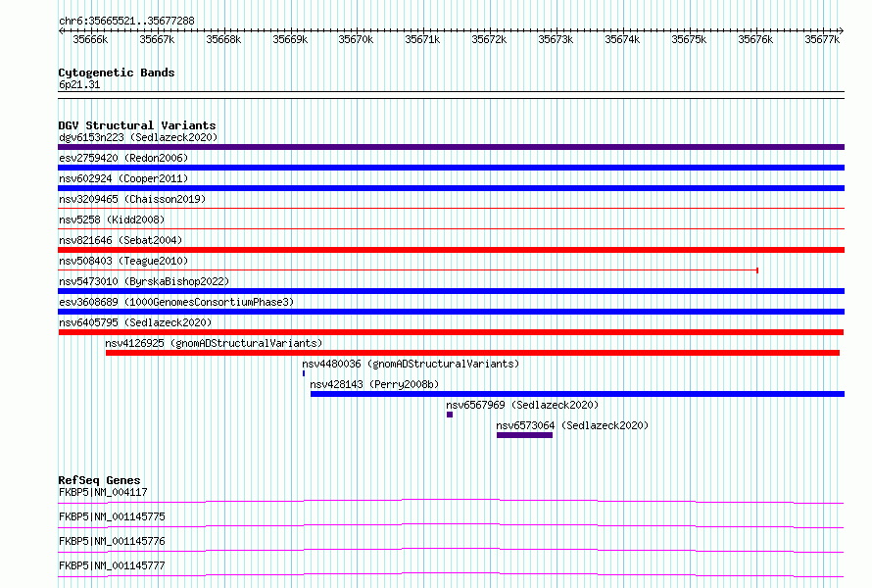872x588 pixels.
Task: Select nsv3209465 (Chaisson2019) label
Action: click(x=132, y=199)
